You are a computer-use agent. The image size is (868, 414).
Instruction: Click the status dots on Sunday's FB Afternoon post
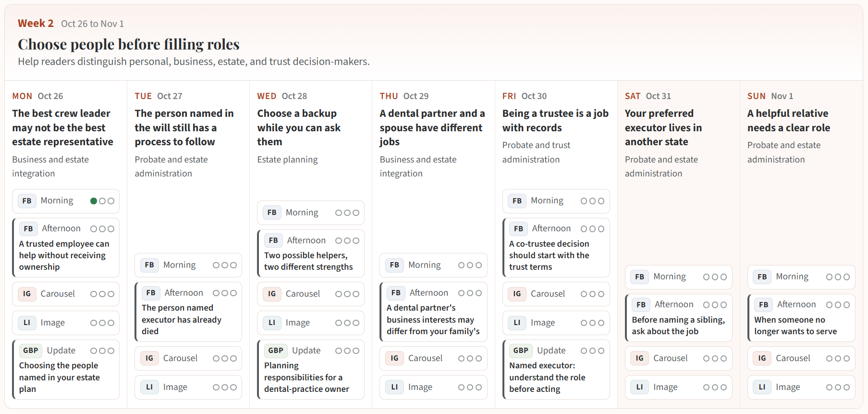click(x=838, y=304)
